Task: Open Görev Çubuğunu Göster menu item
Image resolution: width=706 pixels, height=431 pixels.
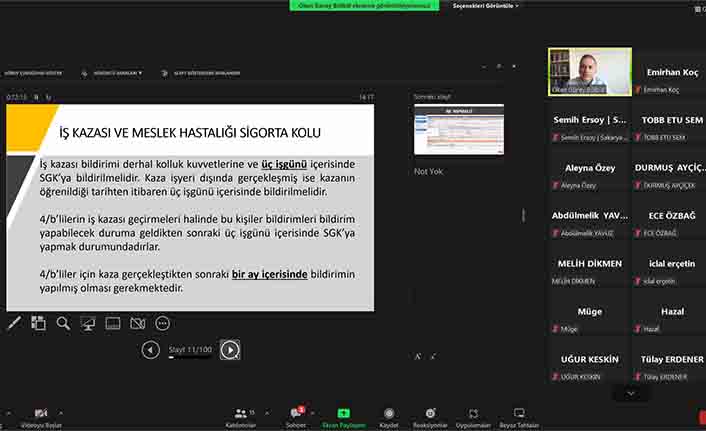Action: [x=34, y=73]
